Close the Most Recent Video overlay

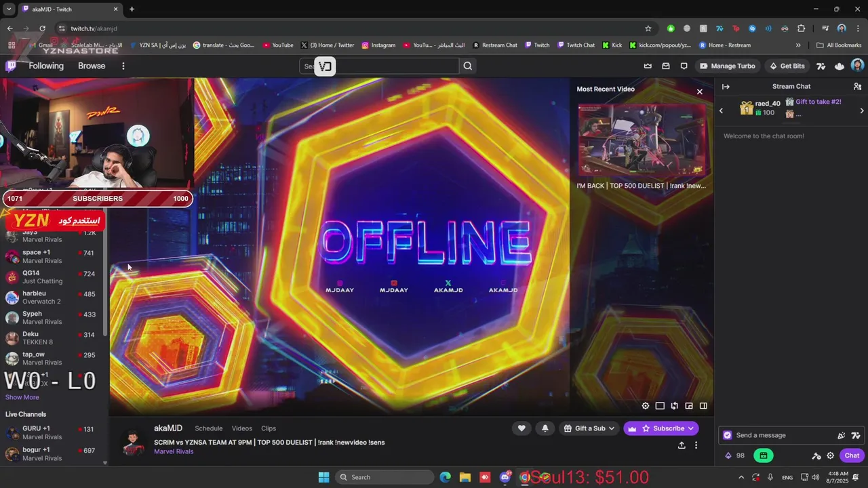click(700, 91)
